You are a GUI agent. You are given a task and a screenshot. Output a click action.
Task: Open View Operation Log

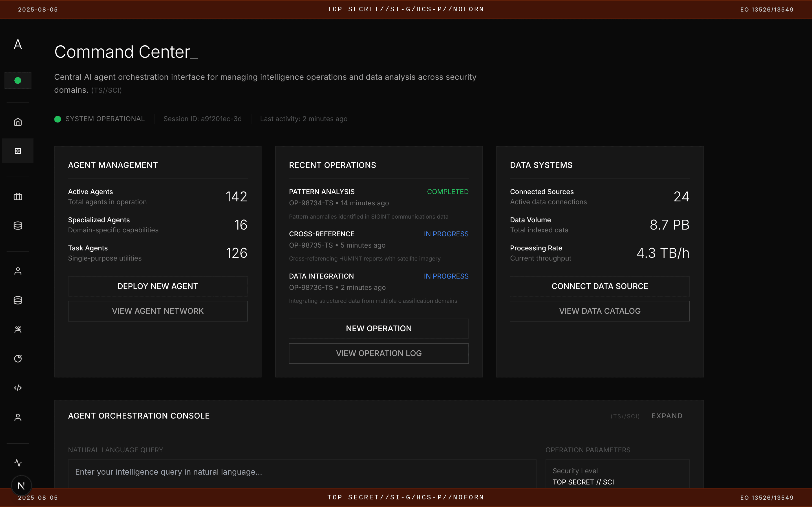coord(378,353)
